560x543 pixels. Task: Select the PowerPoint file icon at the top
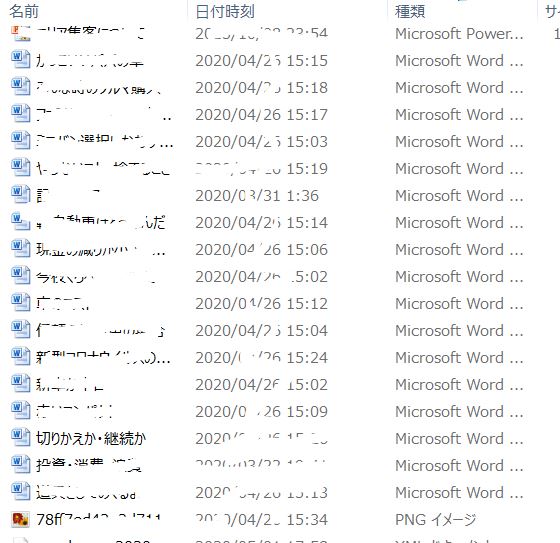pos(21,33)
